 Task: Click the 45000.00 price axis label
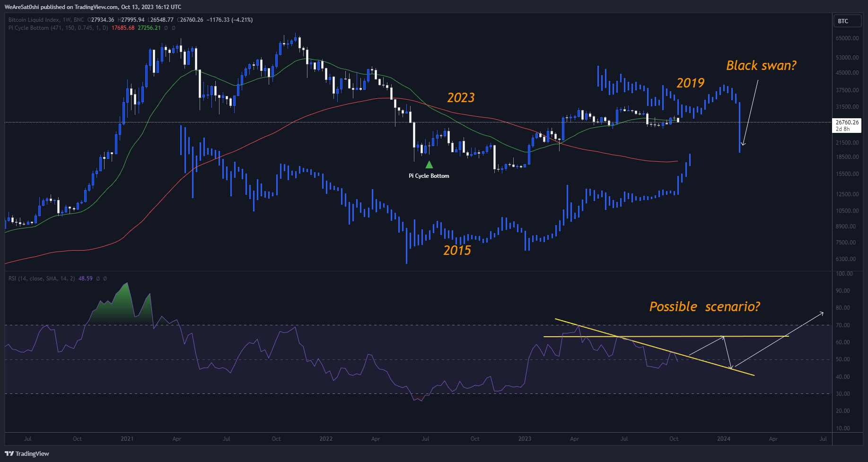tap(847, 73)
